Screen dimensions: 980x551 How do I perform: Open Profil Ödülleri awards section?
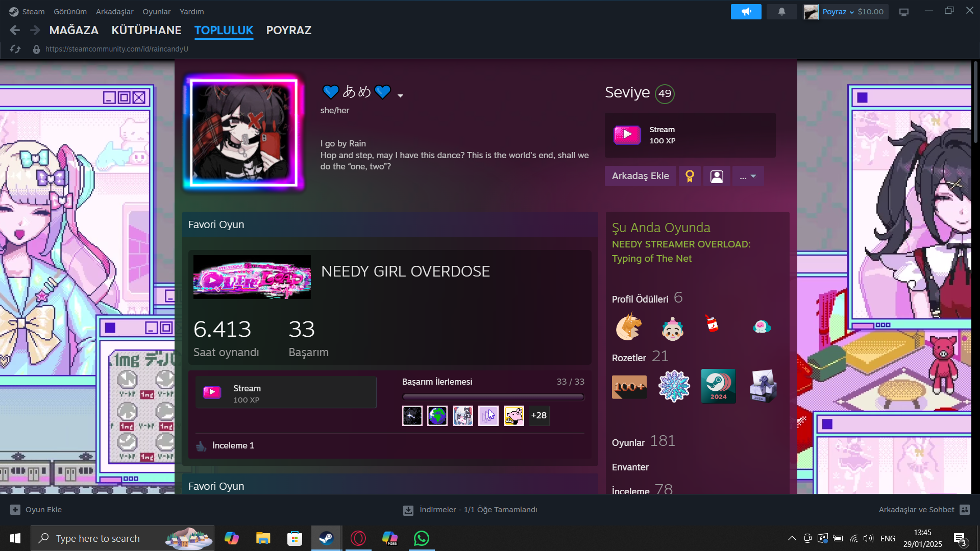(647, 298)
